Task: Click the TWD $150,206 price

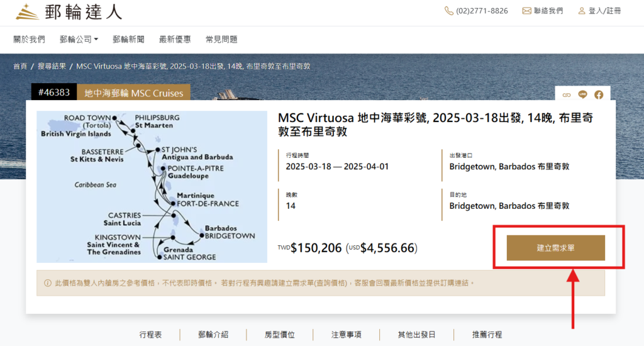Action: click(x=309, y=248)
